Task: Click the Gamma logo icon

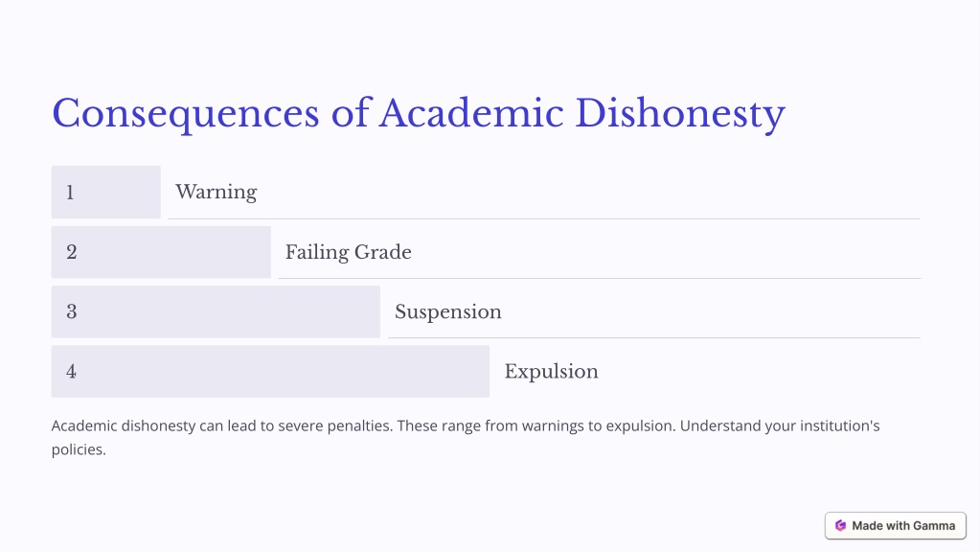Action: click(840, 526)
